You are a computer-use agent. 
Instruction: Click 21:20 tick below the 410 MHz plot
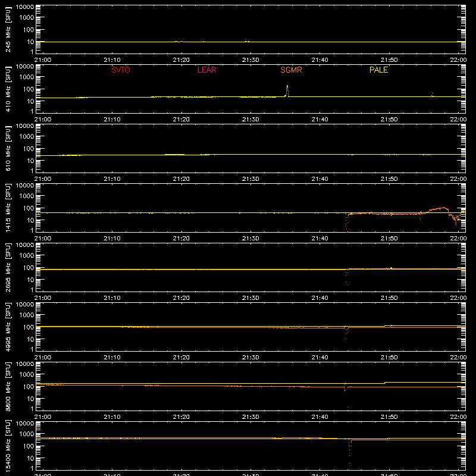pos(181,120)
